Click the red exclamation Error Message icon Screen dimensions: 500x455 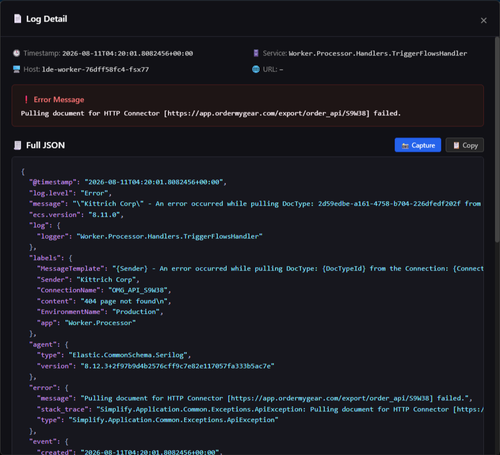[26, 99]
